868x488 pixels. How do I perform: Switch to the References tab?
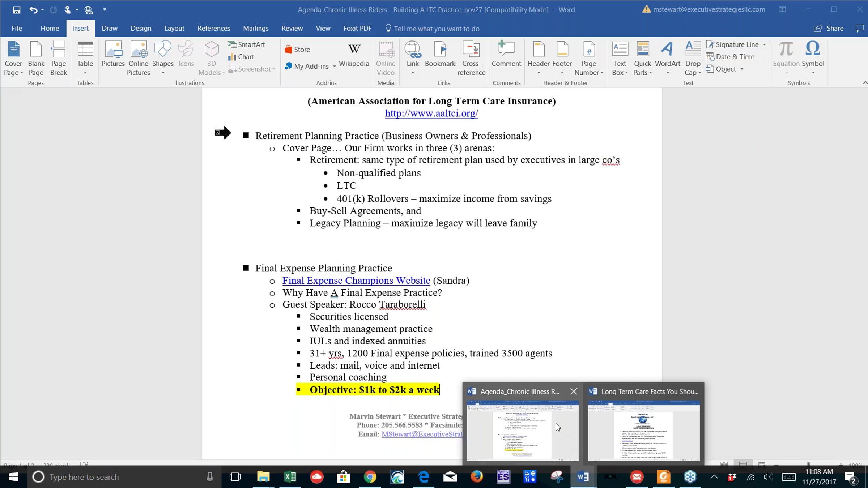click(x=214, y=29)
